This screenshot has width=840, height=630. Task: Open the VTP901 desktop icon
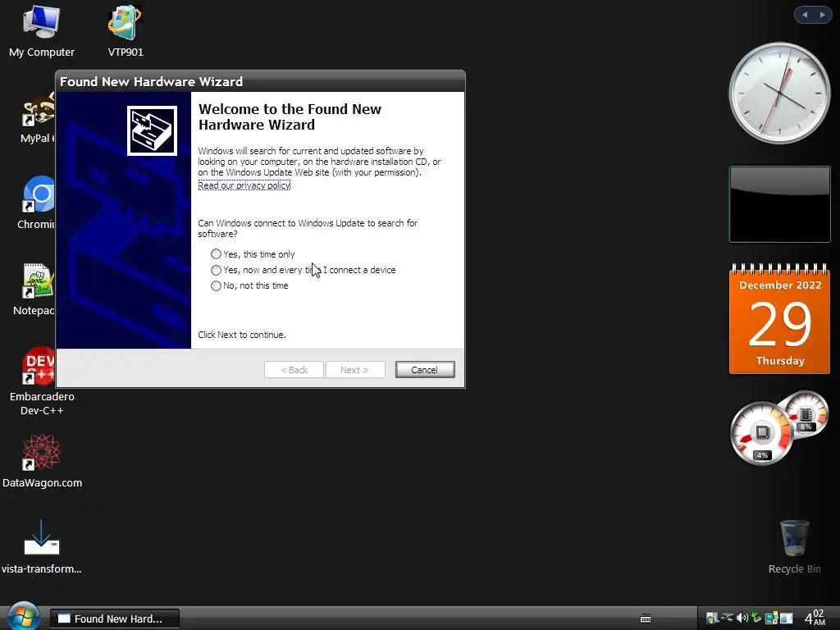tap(126, 31)
